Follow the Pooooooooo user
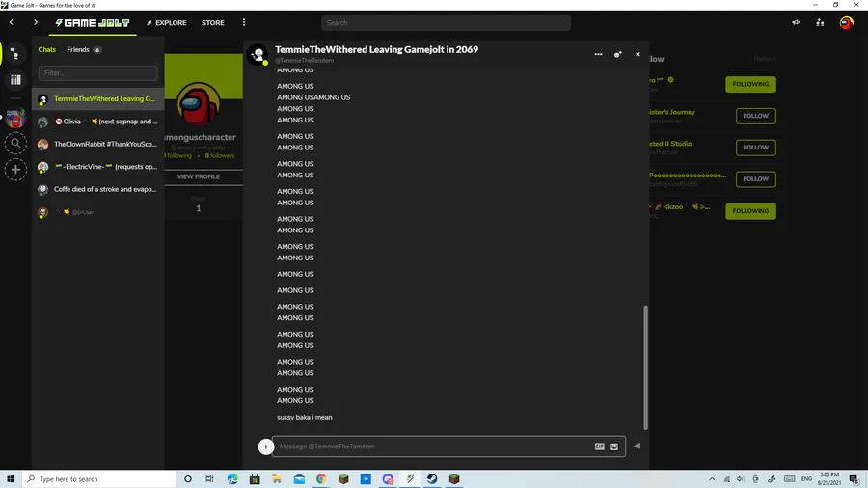 [755, 178]
